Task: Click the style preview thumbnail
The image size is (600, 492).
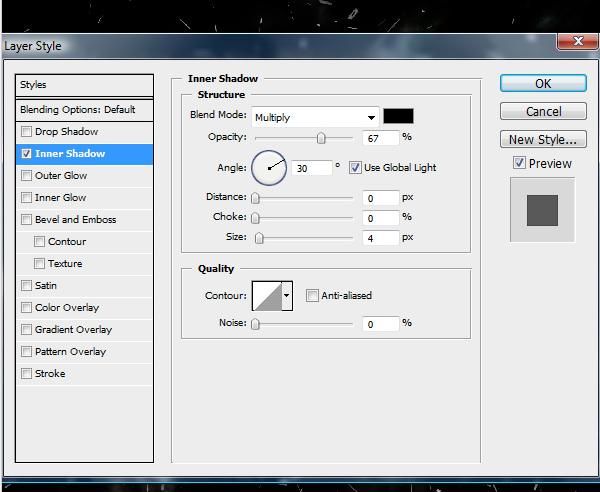Action: tap(542, 210)
